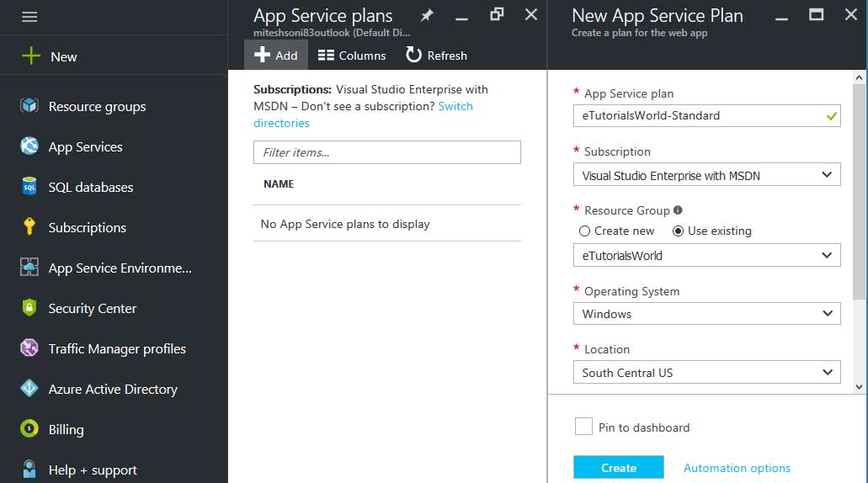Viewport: 868px width, 483px height.
Task: Open Resource groups cube icon
Action: point(30,106)
